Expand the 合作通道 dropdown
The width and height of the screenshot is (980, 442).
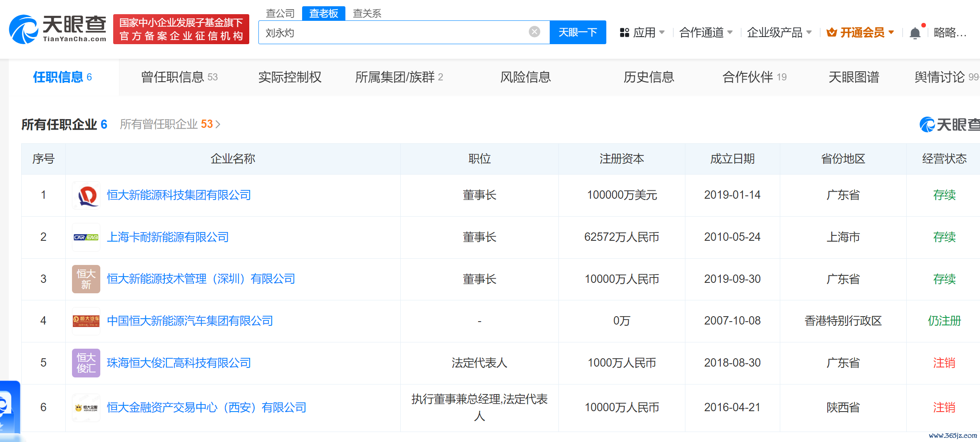coord(706,32)
